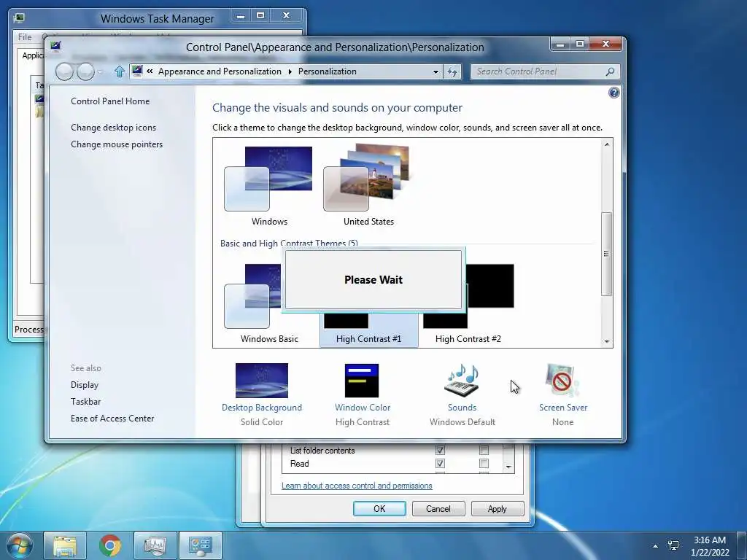Expand the breadcrumb arrow after Appearance and Personalization
The image size is (747, 560).
tap(290, 72)
